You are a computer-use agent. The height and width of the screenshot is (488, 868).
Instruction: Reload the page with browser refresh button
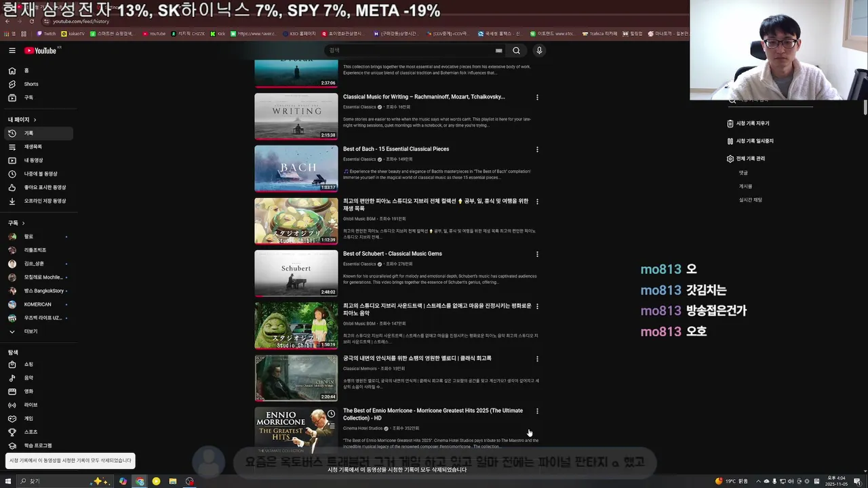tap(32, 21)
